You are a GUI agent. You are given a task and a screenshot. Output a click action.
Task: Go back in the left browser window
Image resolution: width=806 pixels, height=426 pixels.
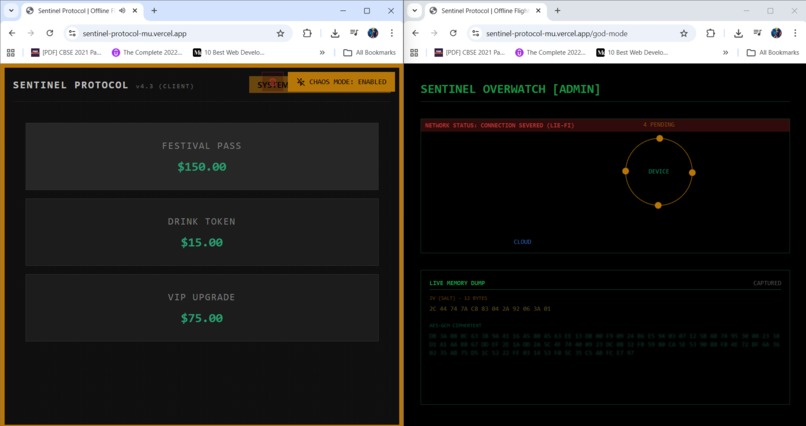(12, 33)
